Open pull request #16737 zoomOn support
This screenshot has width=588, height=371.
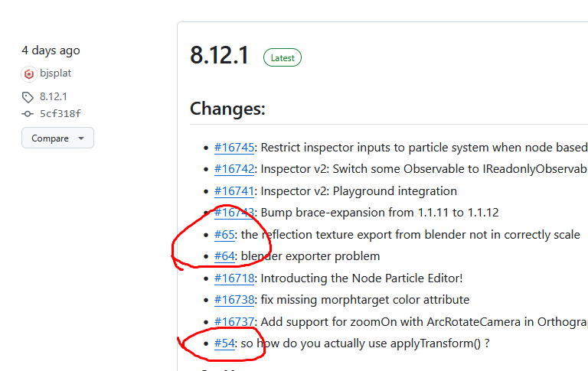coord(234,322)
